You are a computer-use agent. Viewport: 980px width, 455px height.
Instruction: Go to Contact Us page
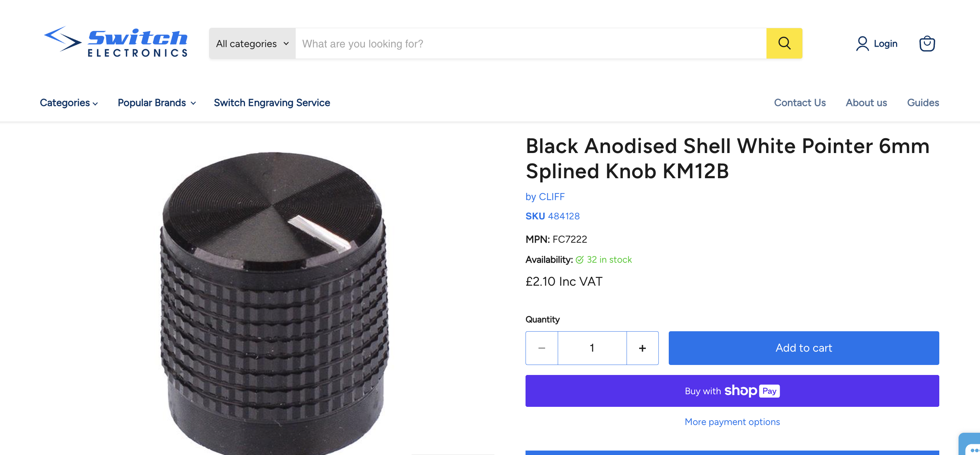800,103
